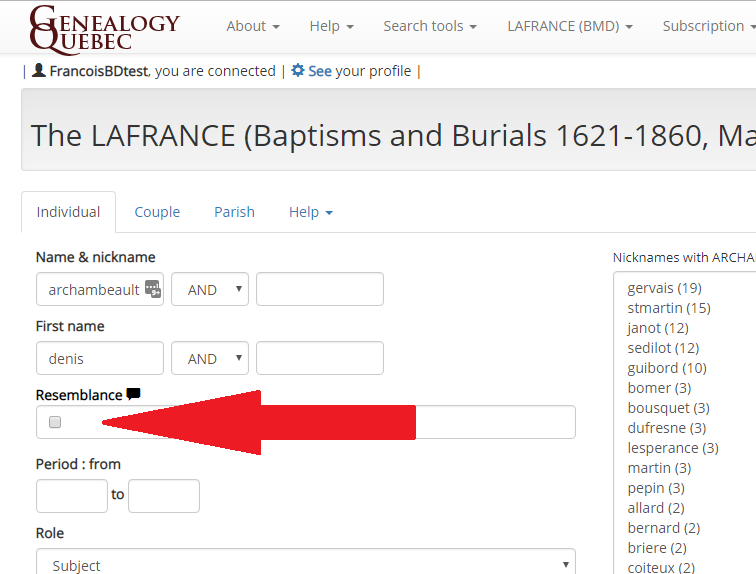
Task: Open the Subscription menu
Action: [709, 26]
